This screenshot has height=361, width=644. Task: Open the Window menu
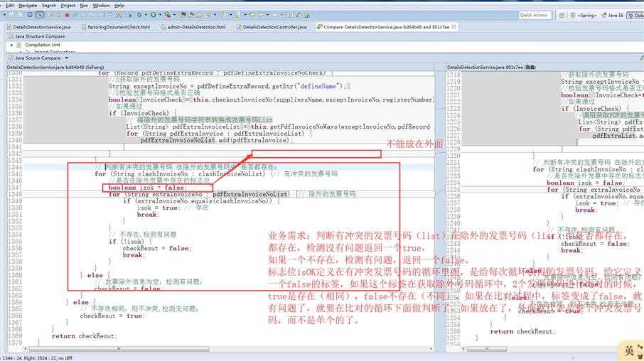click(101, 6)
